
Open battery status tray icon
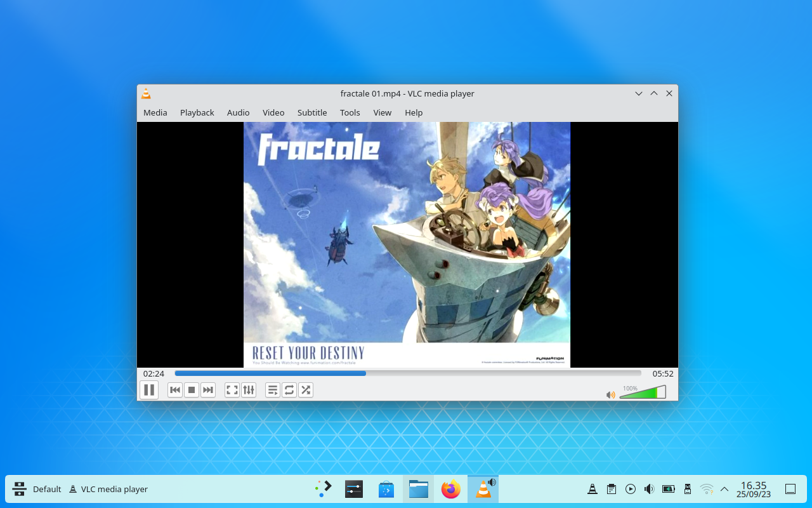click(669, 489)
